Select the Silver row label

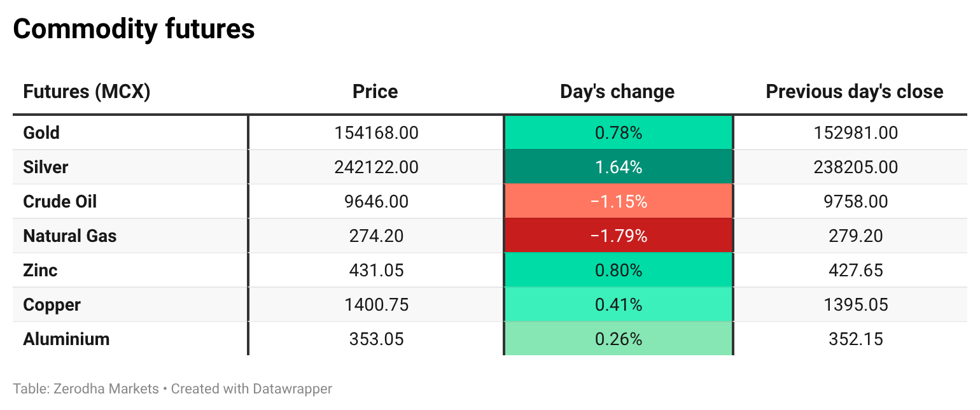pyautogui.click(x=45, y=167)
